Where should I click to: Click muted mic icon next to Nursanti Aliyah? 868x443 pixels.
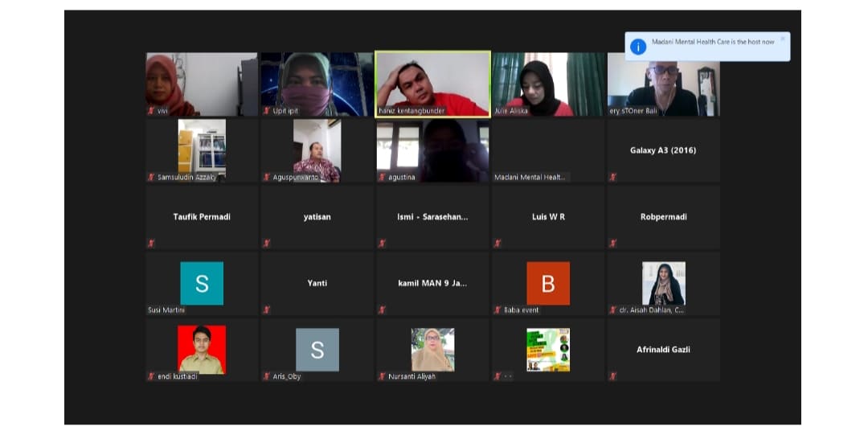382,375
